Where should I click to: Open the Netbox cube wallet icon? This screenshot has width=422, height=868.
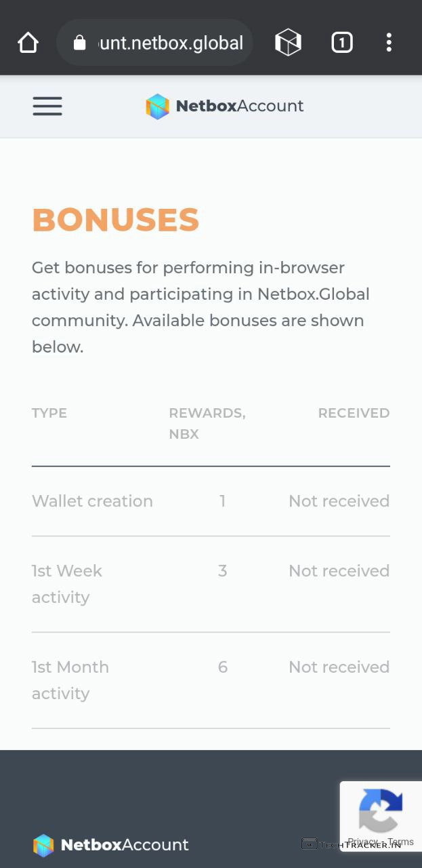point(288,43)
